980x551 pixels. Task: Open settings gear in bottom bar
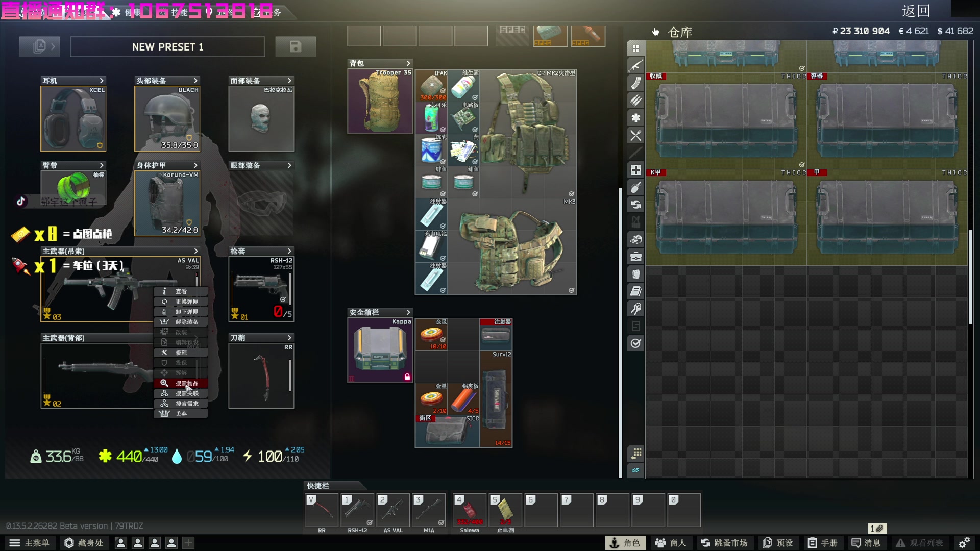964,543
